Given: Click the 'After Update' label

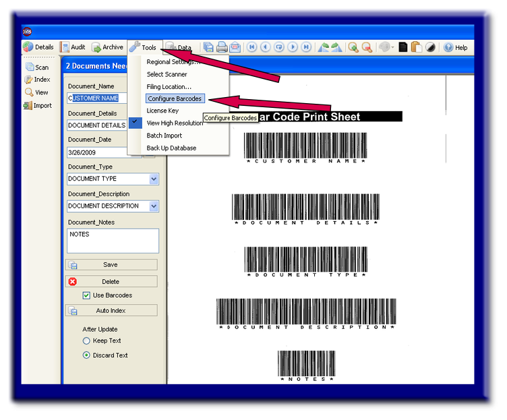Looking at the screenshot, I should tap(100, 329).
